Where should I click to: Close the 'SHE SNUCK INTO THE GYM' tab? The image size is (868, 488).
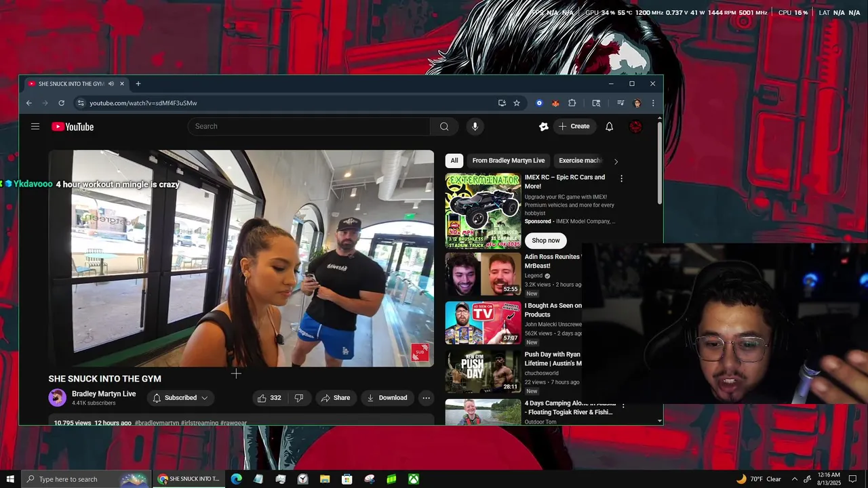point(122,84)
